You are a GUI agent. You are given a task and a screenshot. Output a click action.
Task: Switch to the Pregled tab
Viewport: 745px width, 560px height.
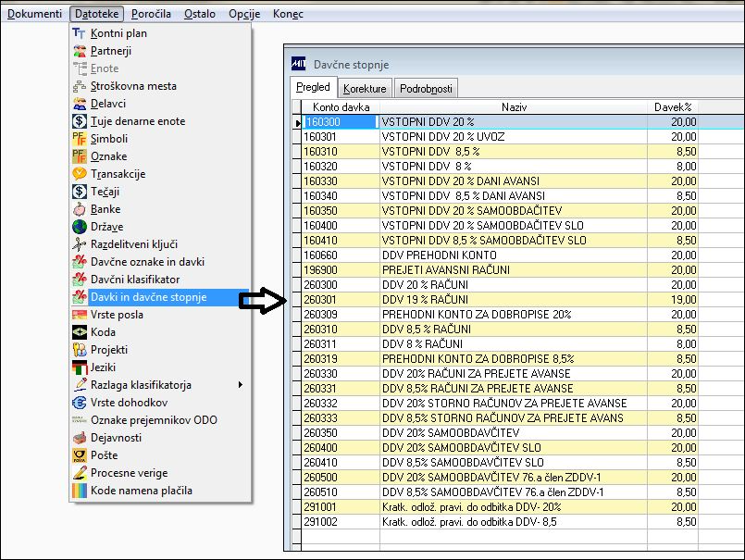313,87
